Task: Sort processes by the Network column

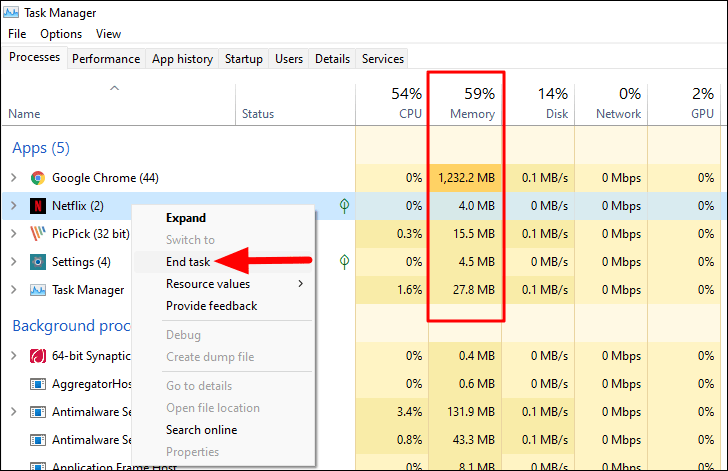Action: click(x=611, y=105)
